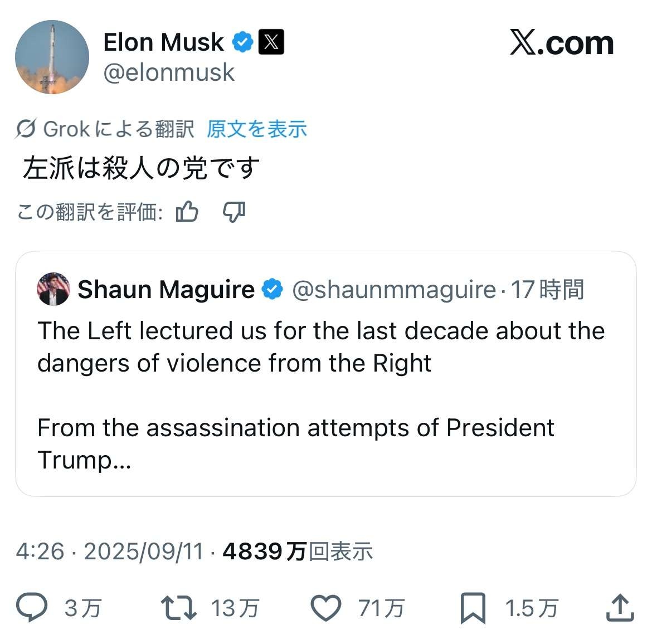
Task: Open the share upload icon
Action: pyautogui.click(x=620, y=607)
